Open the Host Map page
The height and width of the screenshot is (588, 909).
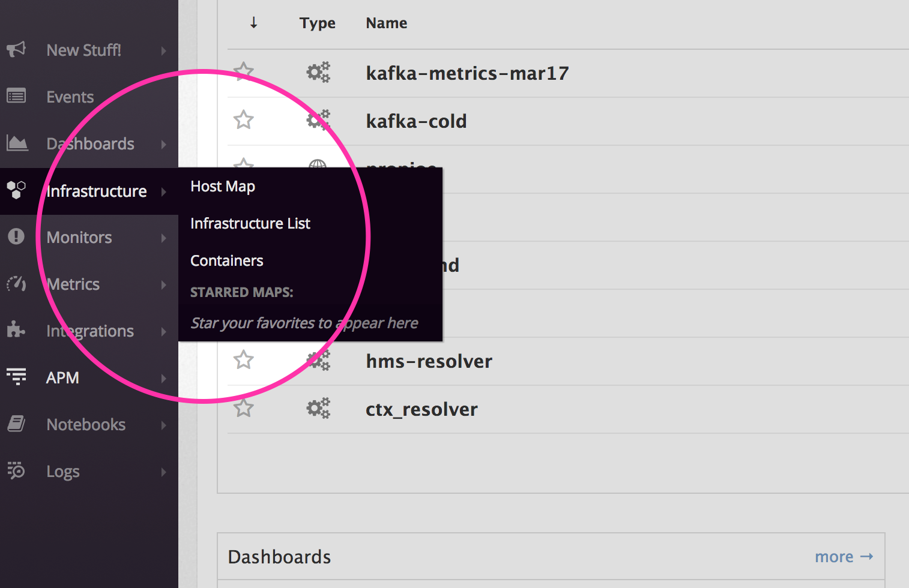[222, 186]
